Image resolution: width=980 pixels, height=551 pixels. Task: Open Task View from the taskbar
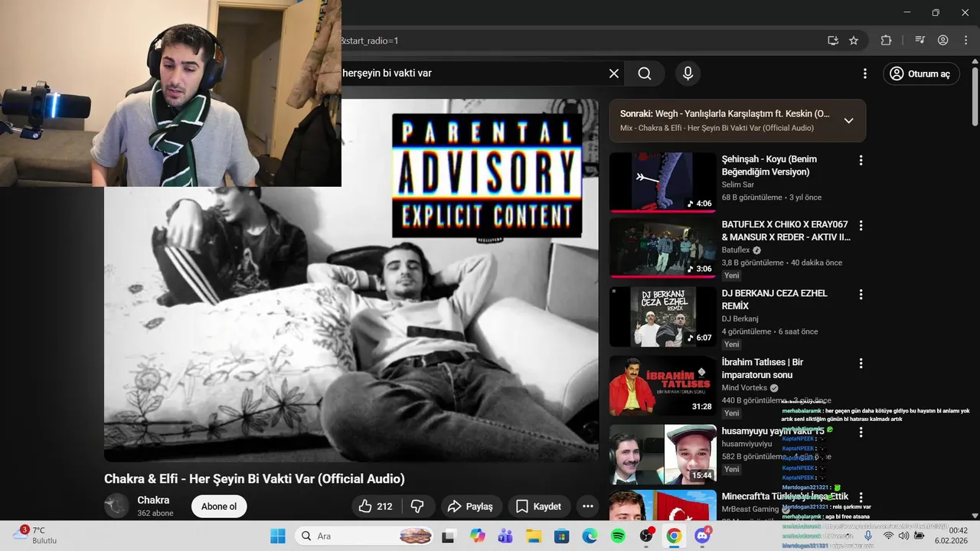pos(449,536)
